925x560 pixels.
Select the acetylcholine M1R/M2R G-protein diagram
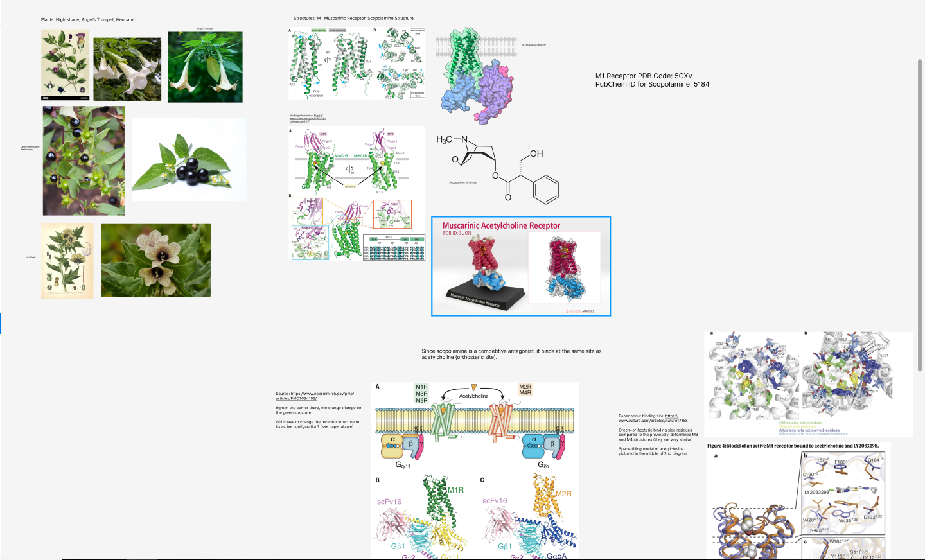click(x=475, y=470)
